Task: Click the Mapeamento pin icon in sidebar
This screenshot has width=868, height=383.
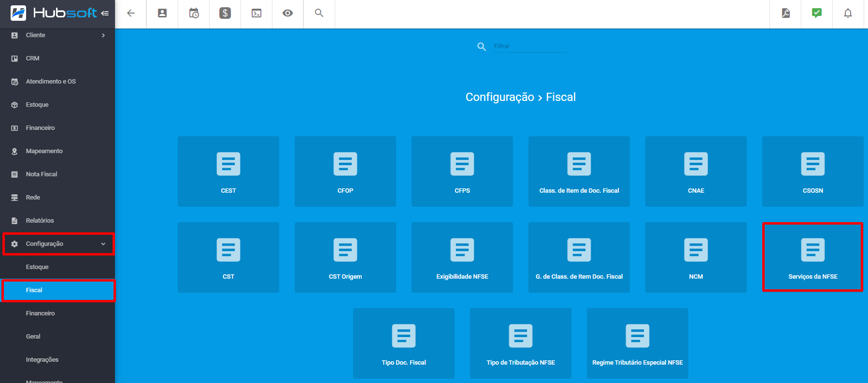Action: [14, 151]
